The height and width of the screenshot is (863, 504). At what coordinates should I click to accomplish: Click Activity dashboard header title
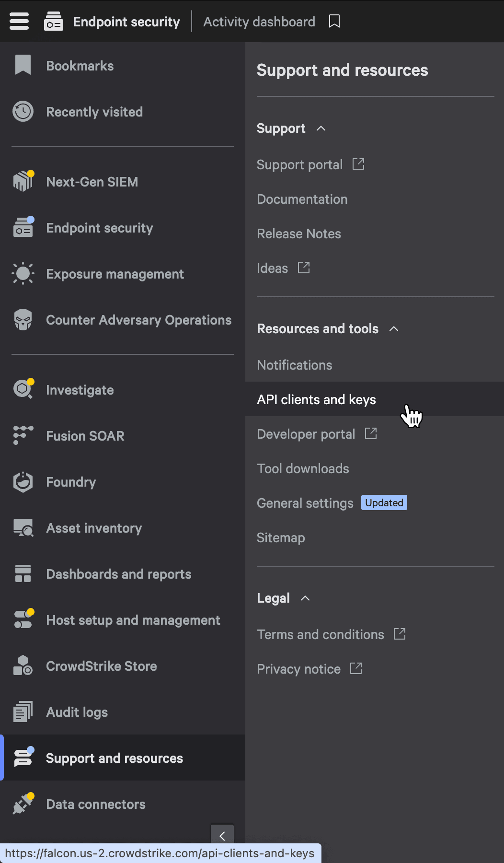pos(259,22)
